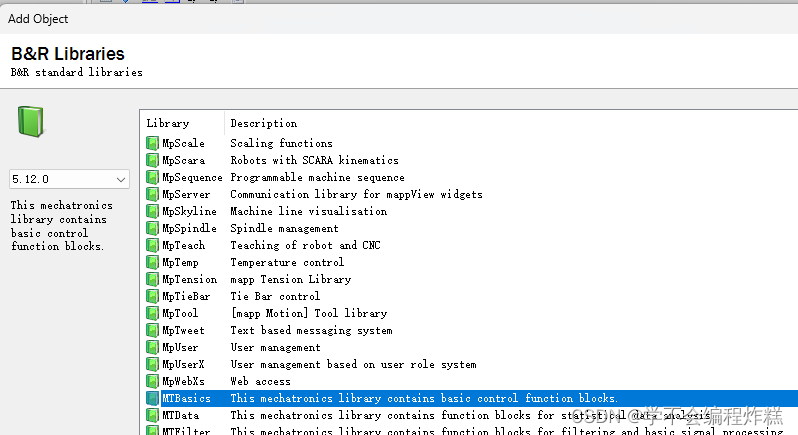
Task: Click the MpScale library book icon
Action: coord(152,143)
